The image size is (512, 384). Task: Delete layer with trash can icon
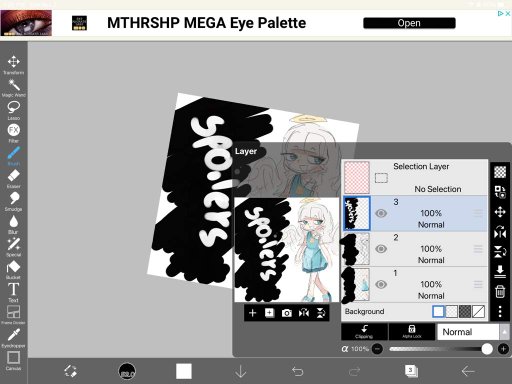click(500, 291)
